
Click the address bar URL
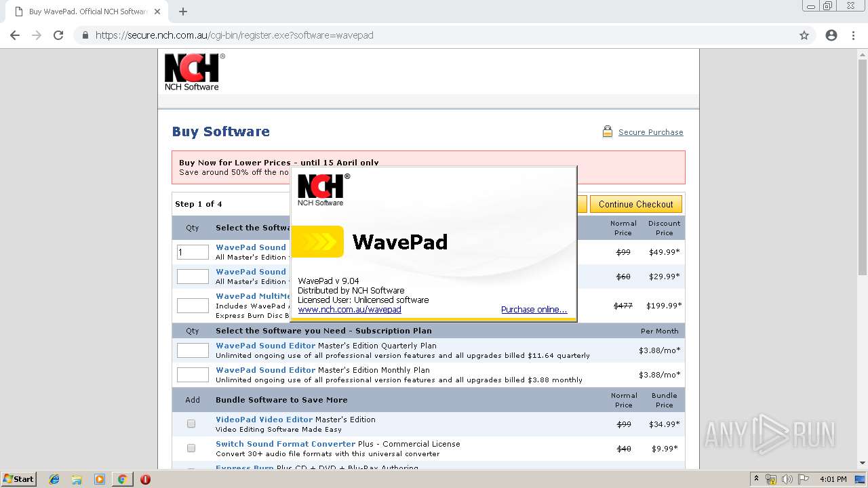235,35
